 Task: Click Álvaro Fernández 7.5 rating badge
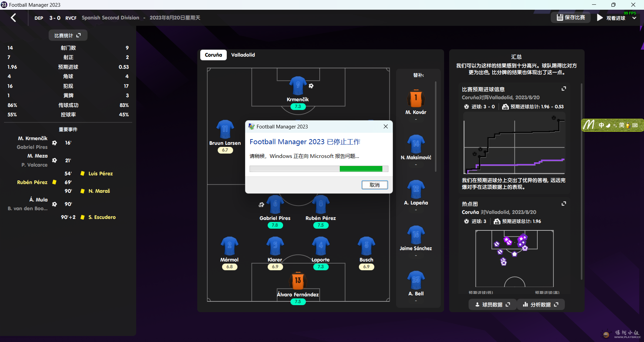click(x=298, y=301)
